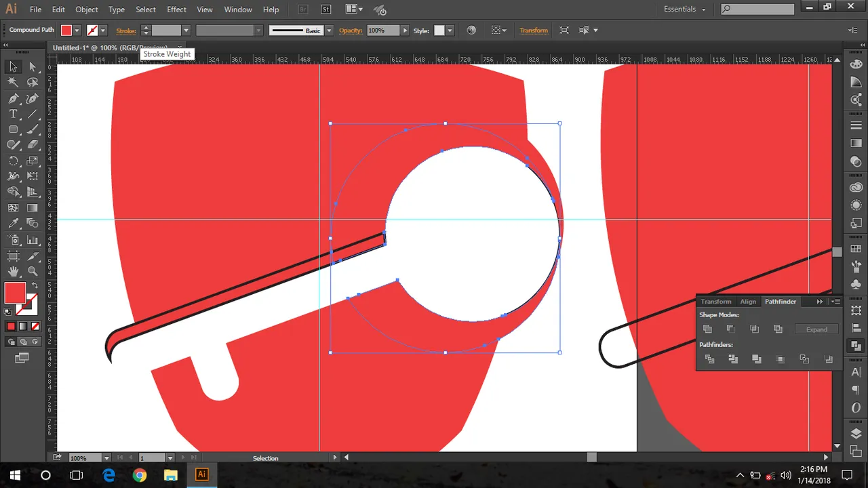Select the Lasso tool
Viewport: 868px width, 488px height.
point(33,82)
